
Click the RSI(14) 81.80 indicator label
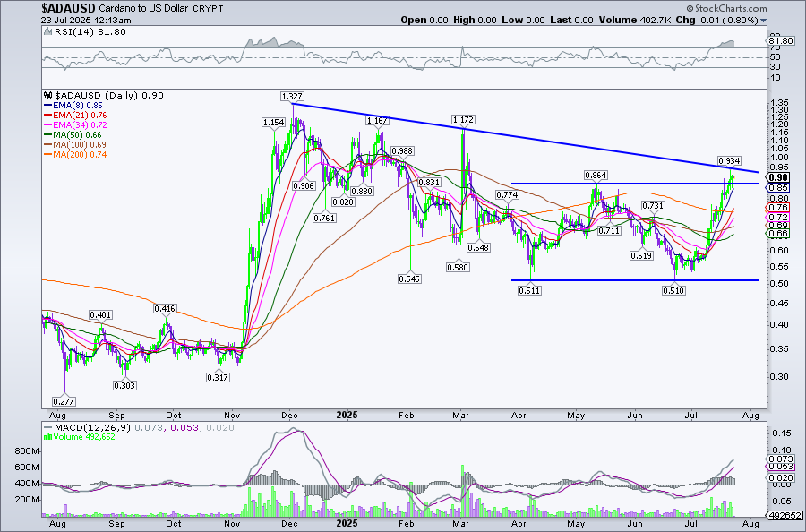90,32
